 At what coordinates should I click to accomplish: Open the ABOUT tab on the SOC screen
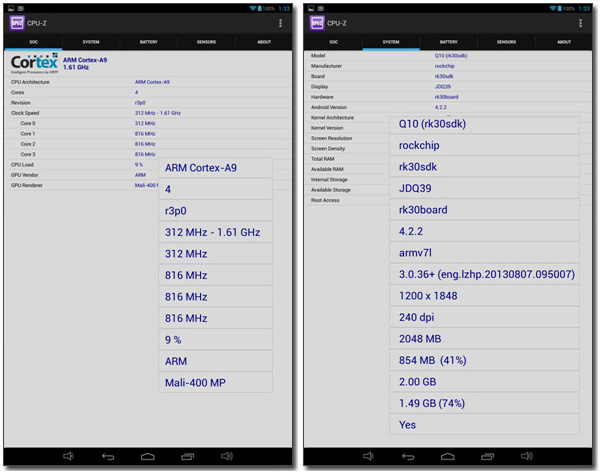tap(264, 42)
